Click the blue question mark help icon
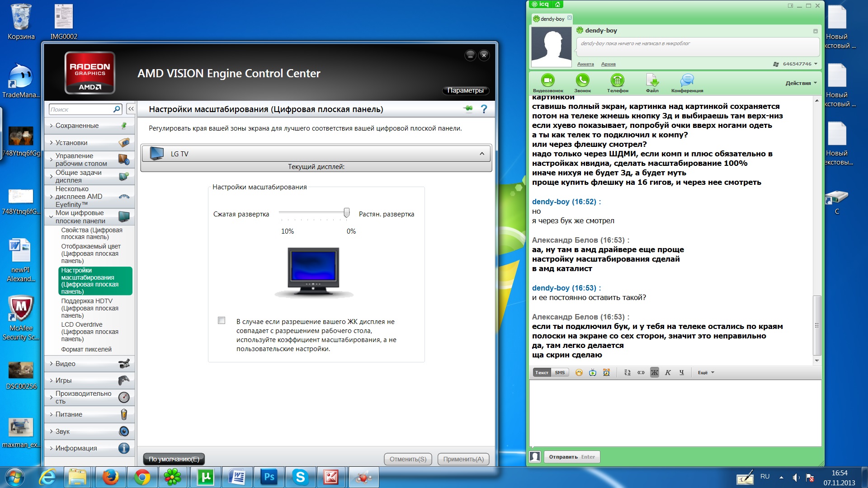868x488 pixels. (x=484, y=109)
